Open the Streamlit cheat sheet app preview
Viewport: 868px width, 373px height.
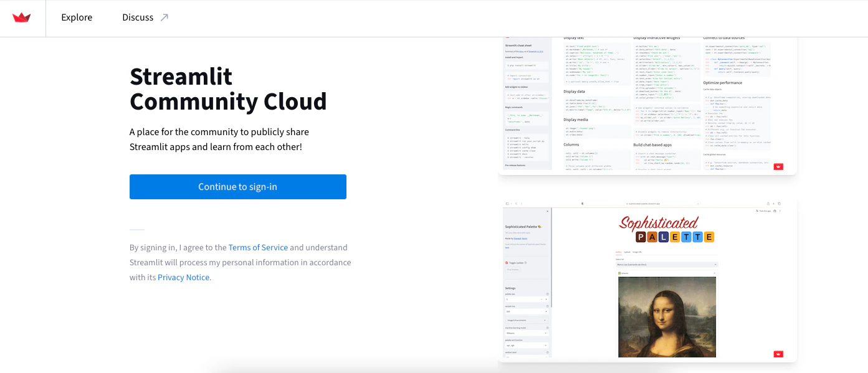pos(647,106)
